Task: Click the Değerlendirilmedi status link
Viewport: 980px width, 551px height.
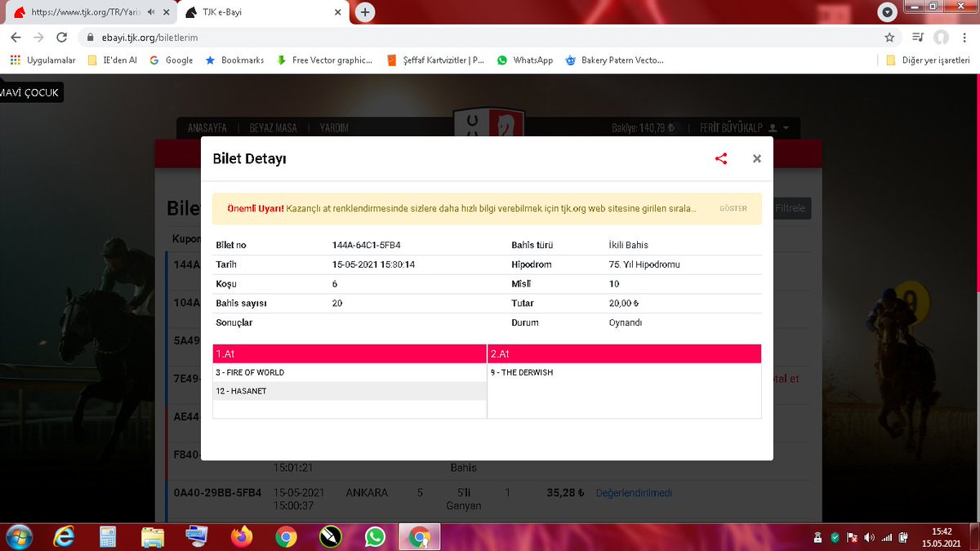Action: [x=634, y=493]
